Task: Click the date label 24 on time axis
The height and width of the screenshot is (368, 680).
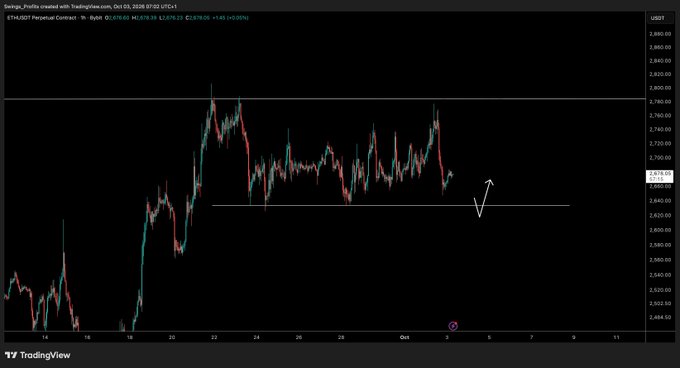Action: (256, 337)
